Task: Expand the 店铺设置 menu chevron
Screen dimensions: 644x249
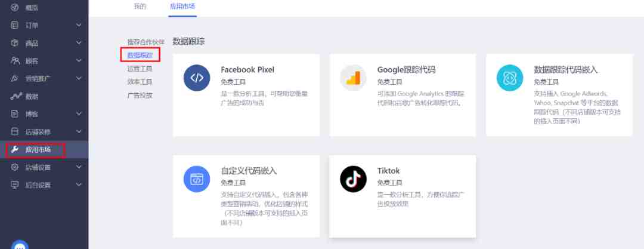Action: click(79, 167)
